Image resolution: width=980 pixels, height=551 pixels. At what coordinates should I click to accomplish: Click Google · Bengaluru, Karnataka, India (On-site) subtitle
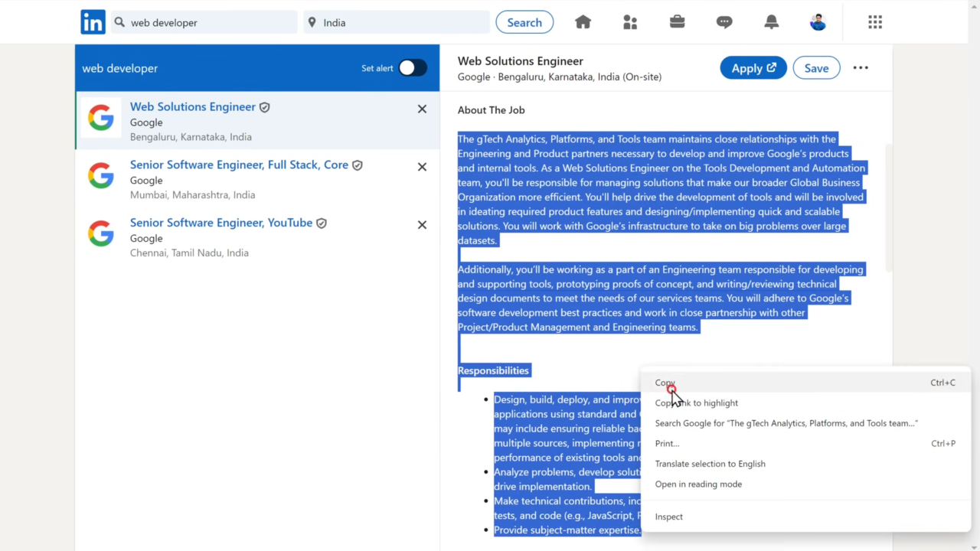pos(560,77)
